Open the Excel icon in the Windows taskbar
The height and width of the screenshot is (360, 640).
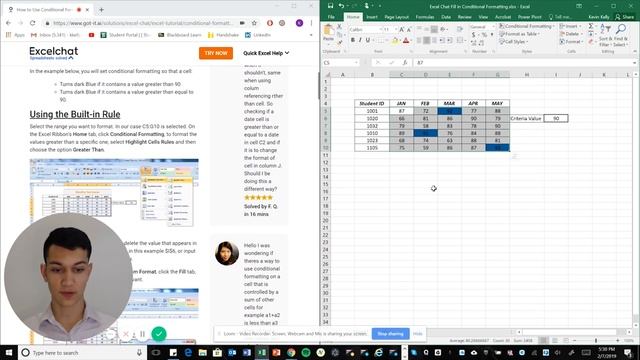262,352
